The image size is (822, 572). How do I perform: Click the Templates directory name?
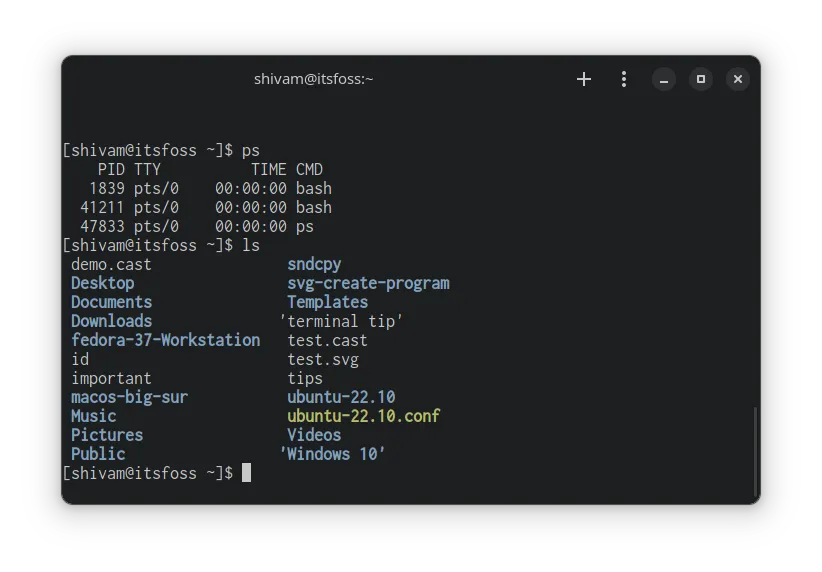(327, 302)
